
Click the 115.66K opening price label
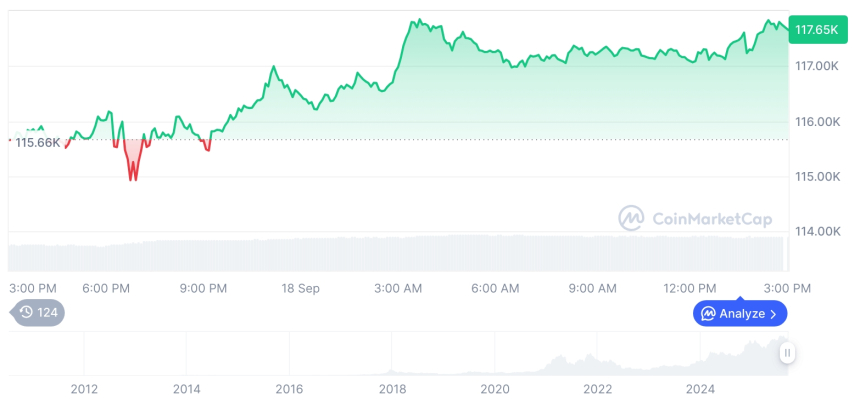point(37,142)
